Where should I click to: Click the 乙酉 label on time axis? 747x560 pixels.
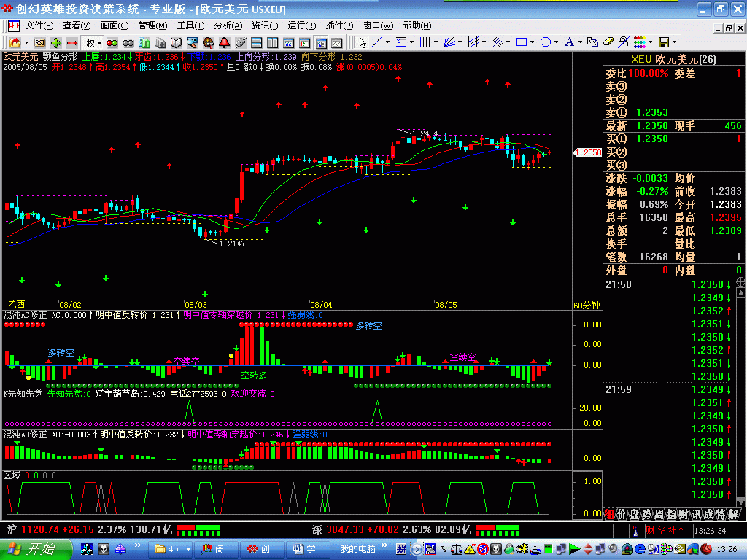click(x=17, y=305)
